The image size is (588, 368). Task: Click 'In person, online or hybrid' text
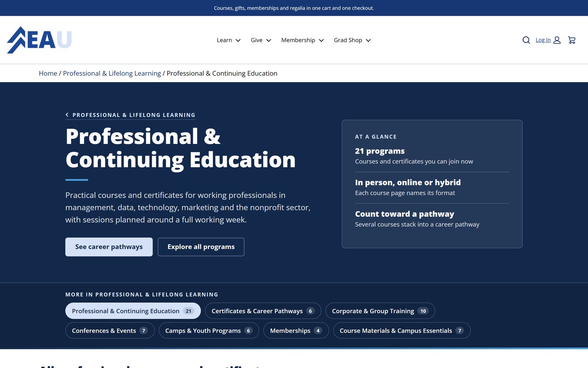pos(408,183)
